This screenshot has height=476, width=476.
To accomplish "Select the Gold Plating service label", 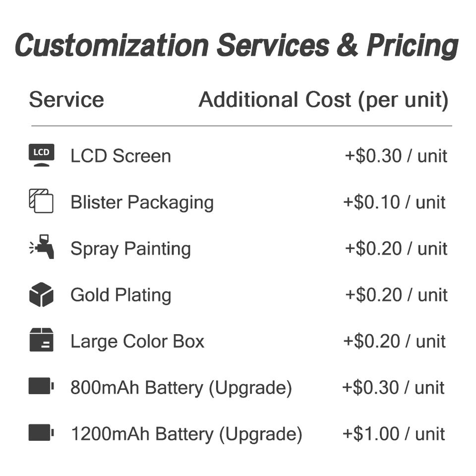I will coord(121,295).
